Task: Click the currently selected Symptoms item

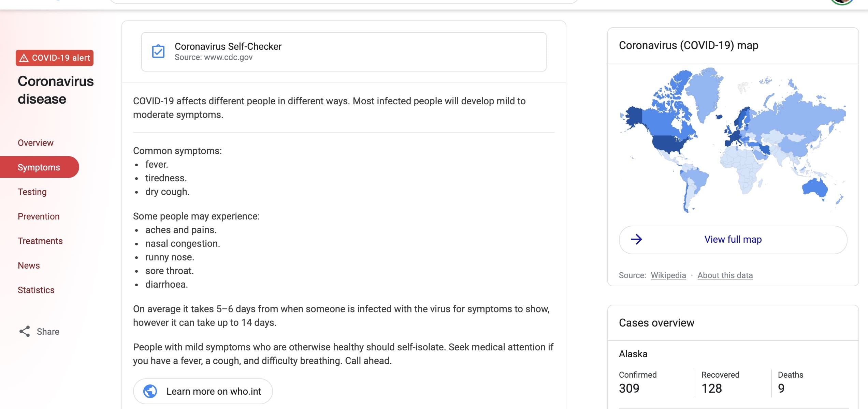Action: (x=39, y=167)
